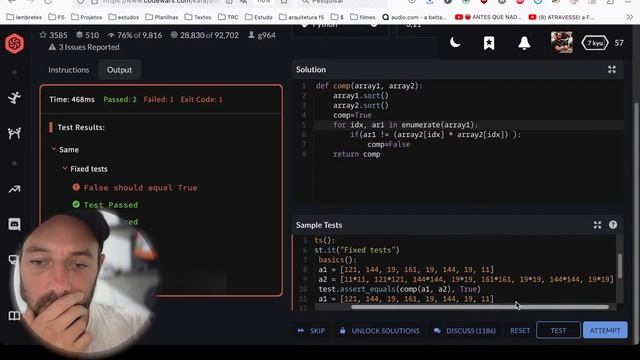Click the 'return comp' line in Solution
Viewport: 640px width, 360px height.
(x=356, y=154)
